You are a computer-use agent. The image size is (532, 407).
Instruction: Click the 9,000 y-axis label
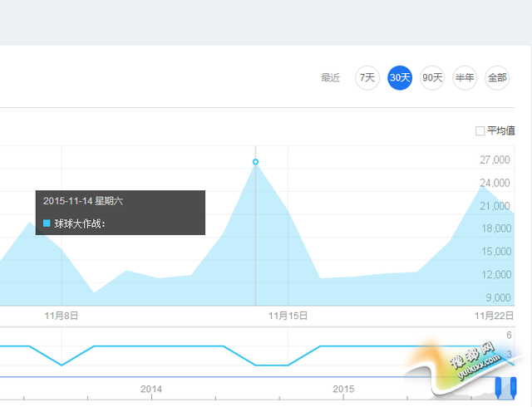497,297
